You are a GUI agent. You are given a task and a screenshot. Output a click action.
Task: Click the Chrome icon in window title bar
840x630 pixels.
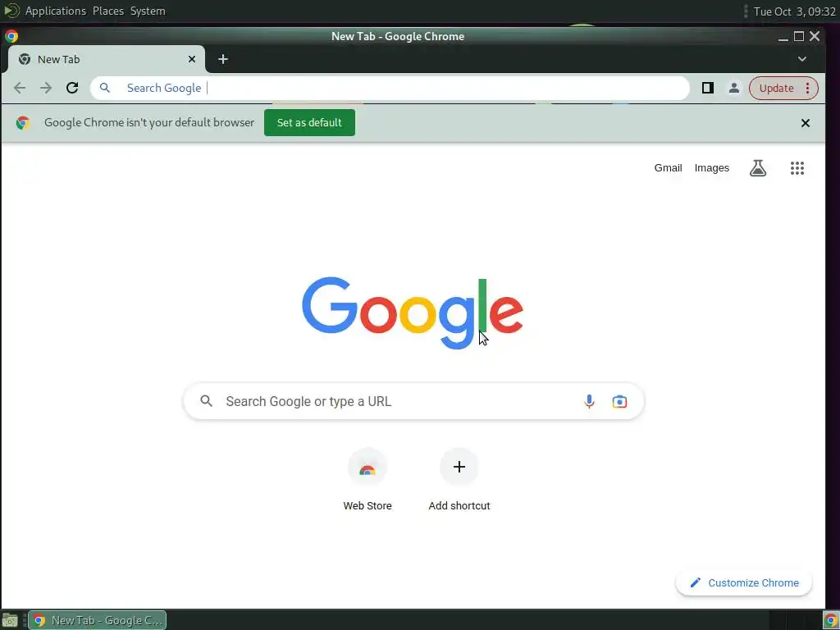11,36
